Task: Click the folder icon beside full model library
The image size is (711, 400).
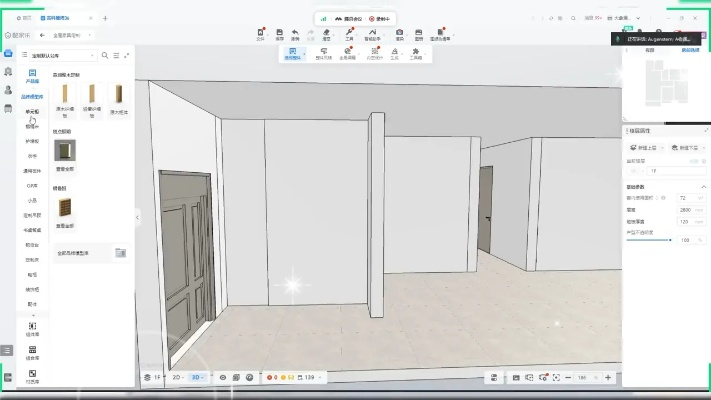Action: [120, 253]
